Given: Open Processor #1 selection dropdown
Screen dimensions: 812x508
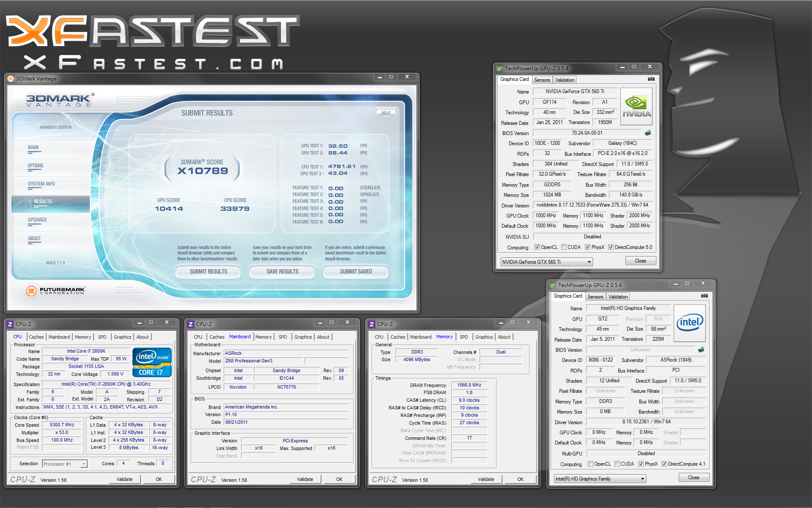Looking at the screenshot, I should pyautogui.click(x=84, y=464).
